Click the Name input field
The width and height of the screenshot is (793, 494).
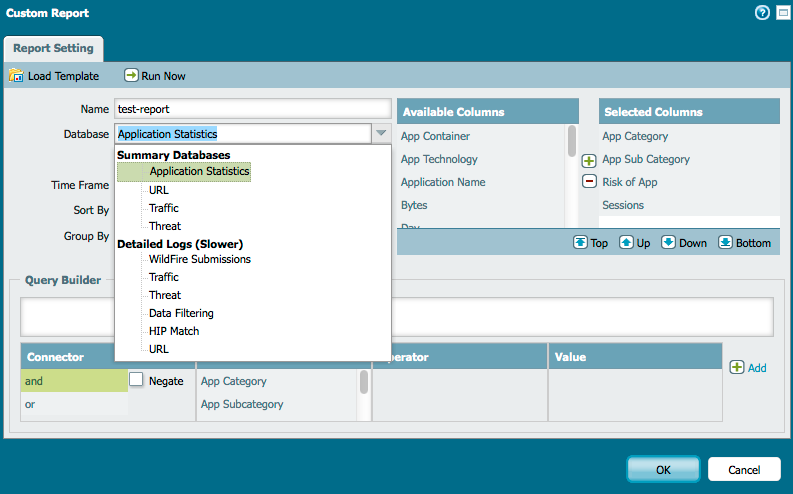click(253, 109)
